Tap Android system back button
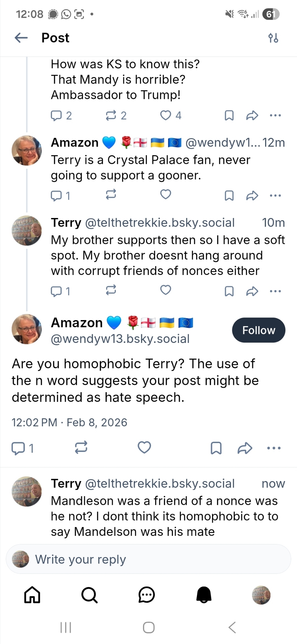 [232, 627]
